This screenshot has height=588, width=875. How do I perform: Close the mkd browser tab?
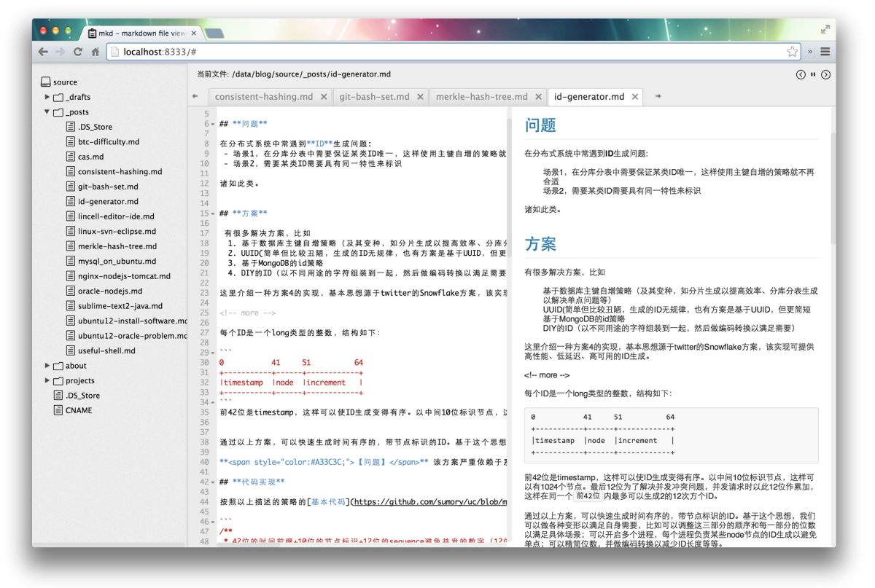pyautogui.click(x=194, y=34)
